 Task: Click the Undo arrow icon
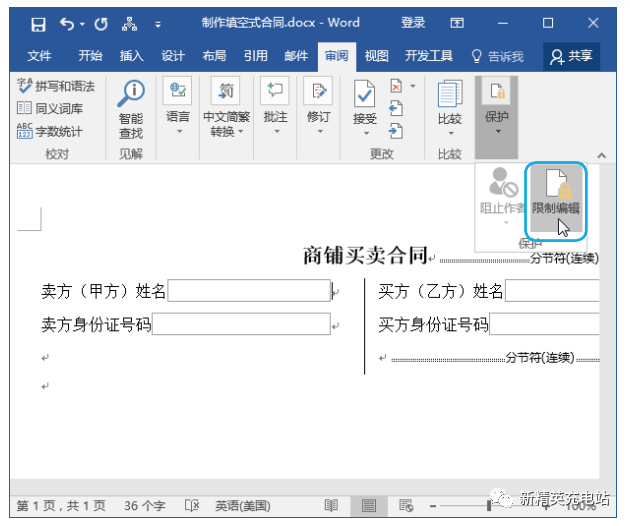[x=68, y=25]
